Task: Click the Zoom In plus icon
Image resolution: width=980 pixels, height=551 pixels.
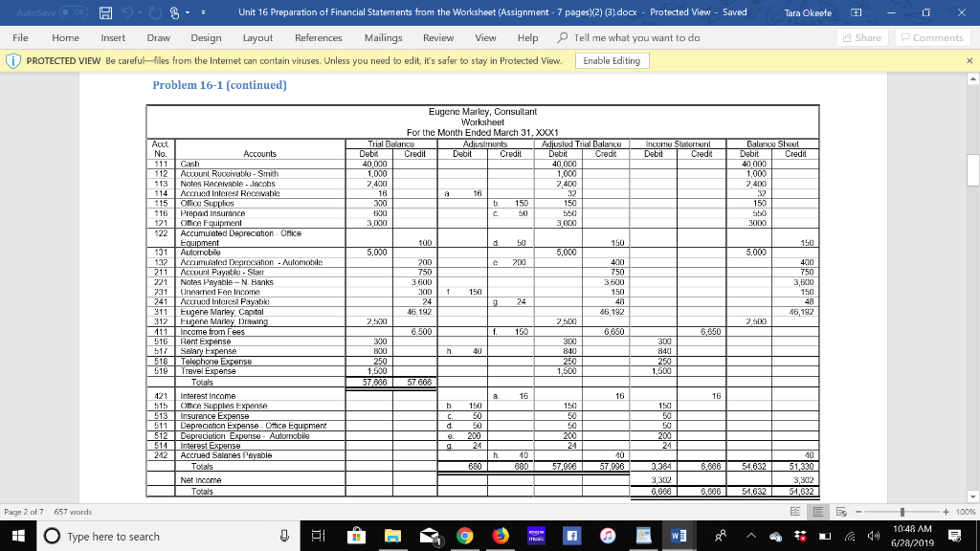Action: (x=946, y=512)
